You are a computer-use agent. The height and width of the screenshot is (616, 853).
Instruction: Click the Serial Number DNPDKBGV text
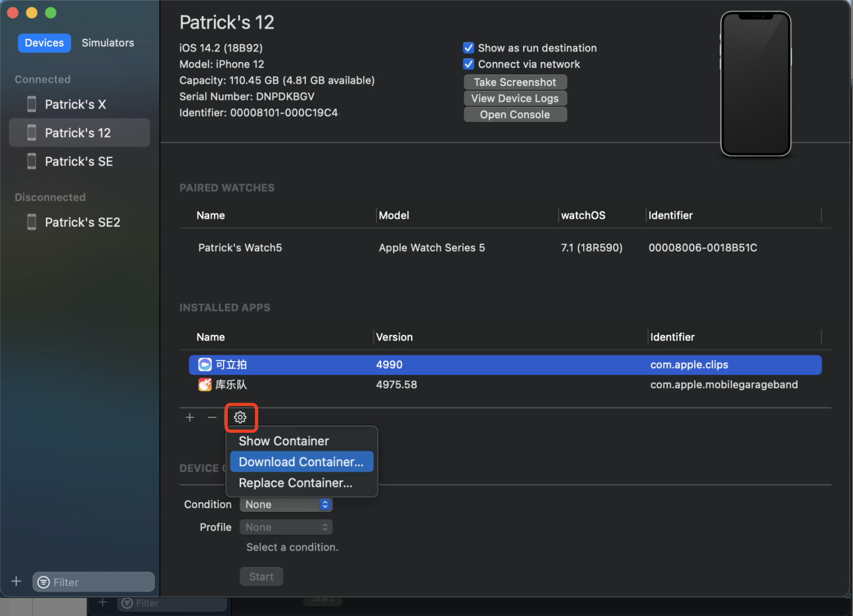pos(247,97)
